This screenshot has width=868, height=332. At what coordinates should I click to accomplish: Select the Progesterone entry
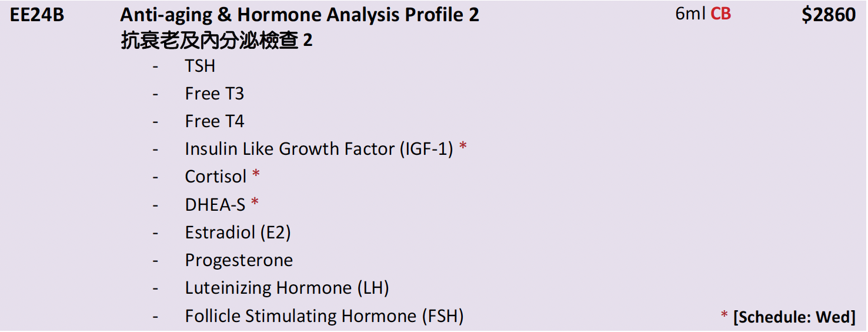click(239, 260)
